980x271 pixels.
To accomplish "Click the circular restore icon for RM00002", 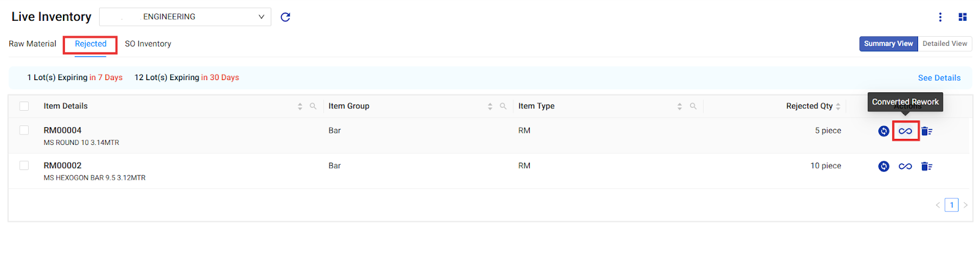I will 883,166.
